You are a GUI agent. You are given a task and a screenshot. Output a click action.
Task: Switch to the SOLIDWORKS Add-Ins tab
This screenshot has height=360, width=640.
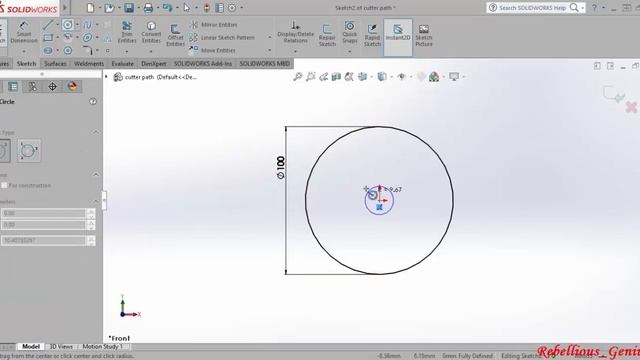coord(203,64)
